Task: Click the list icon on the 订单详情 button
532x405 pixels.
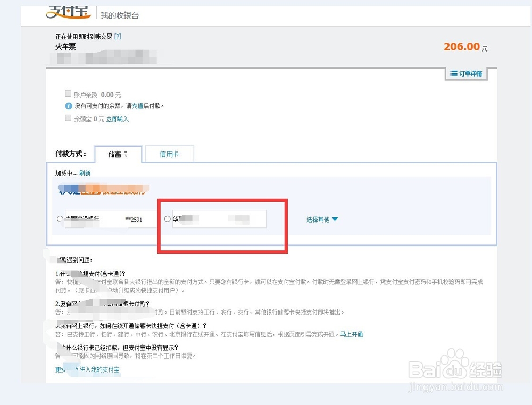Action: tap(453, 74)
